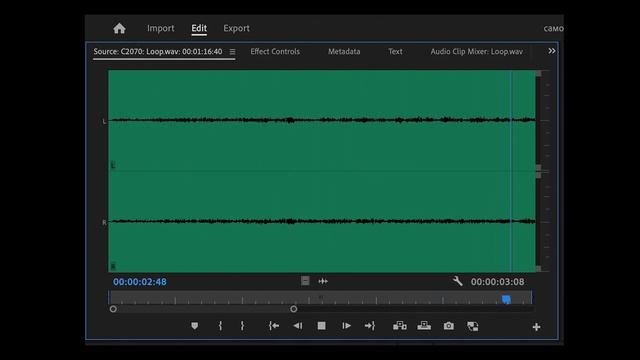Click the blue playhead marker on time ruler
The width and height of the screenshot is (640, 360).
pos(506,300)
